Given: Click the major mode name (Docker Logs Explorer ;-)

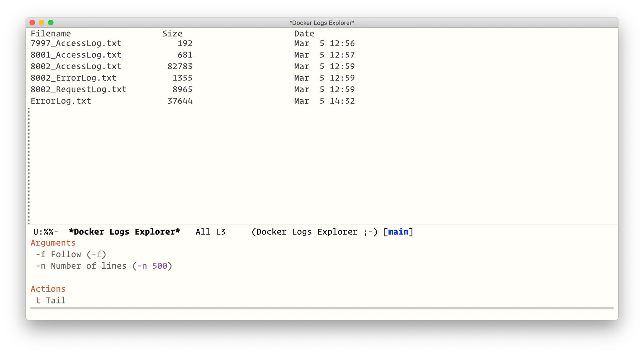Looking at the screenshot, I should (315, 232).
